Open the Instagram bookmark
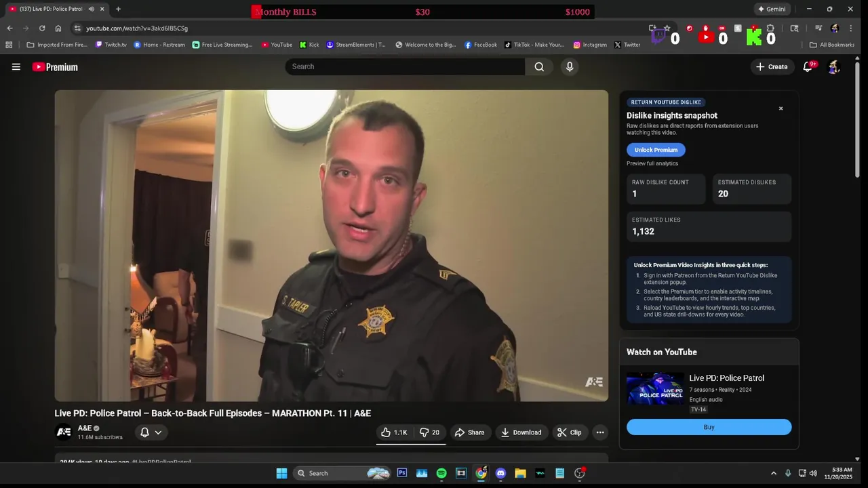 click(x=590, y=45)
